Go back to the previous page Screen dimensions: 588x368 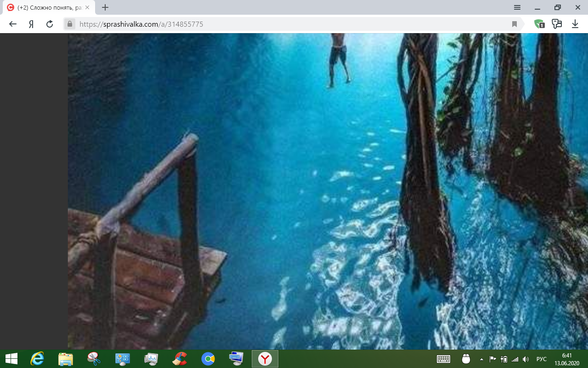click(x=13, y=24)
